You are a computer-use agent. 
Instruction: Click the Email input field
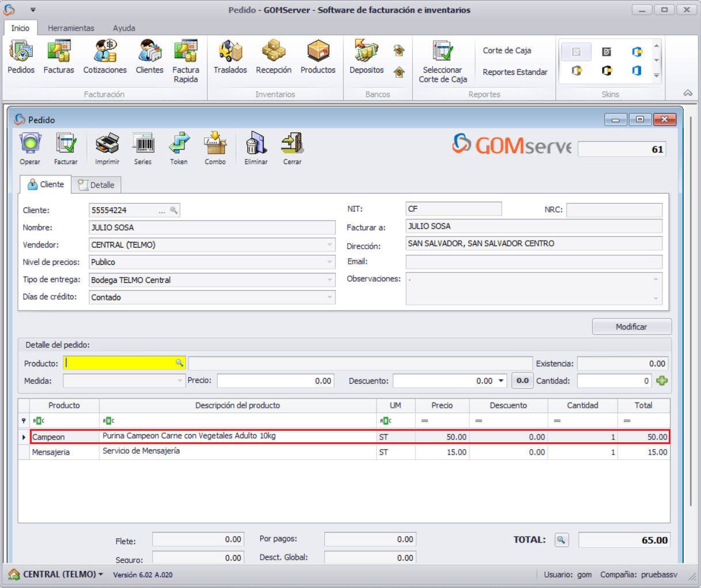(534, 262)
